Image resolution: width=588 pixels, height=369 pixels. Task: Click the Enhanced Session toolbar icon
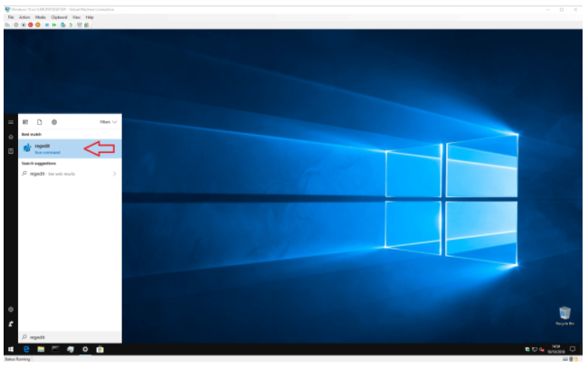(x=80, y=24)
